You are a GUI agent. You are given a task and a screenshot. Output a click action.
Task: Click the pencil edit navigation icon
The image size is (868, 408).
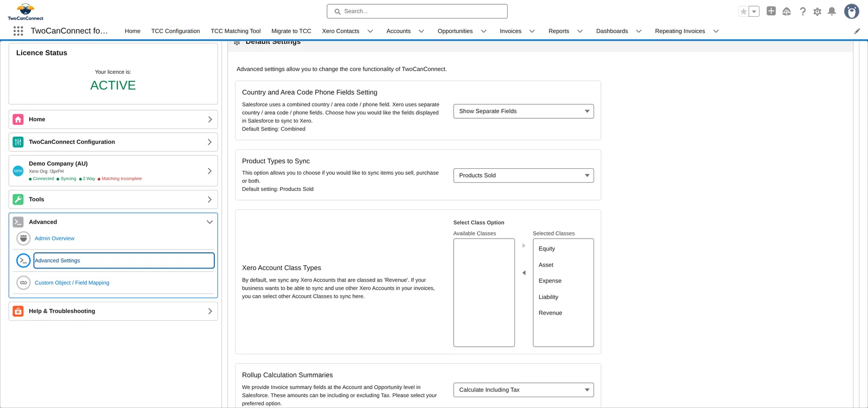pyautogui.click(x=857, y=31)
